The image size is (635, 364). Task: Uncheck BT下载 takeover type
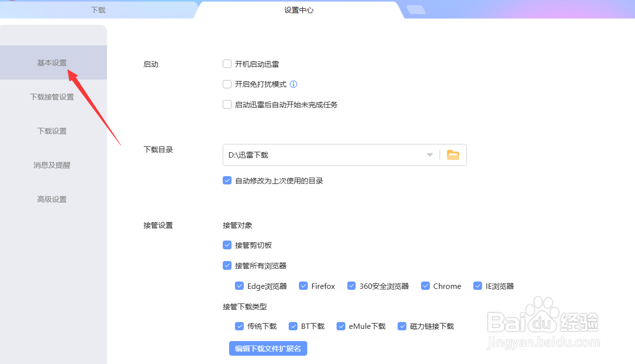293,326
